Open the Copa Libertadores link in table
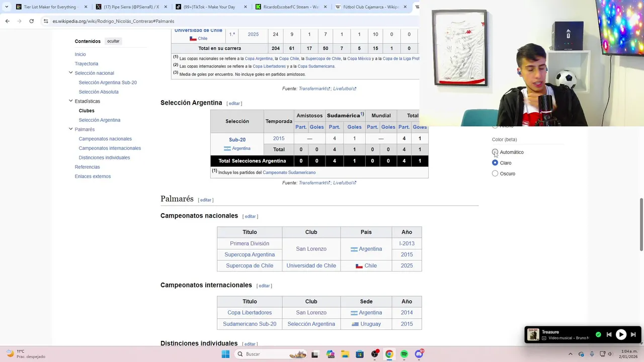Screen dimensions: 644x362 250,313
